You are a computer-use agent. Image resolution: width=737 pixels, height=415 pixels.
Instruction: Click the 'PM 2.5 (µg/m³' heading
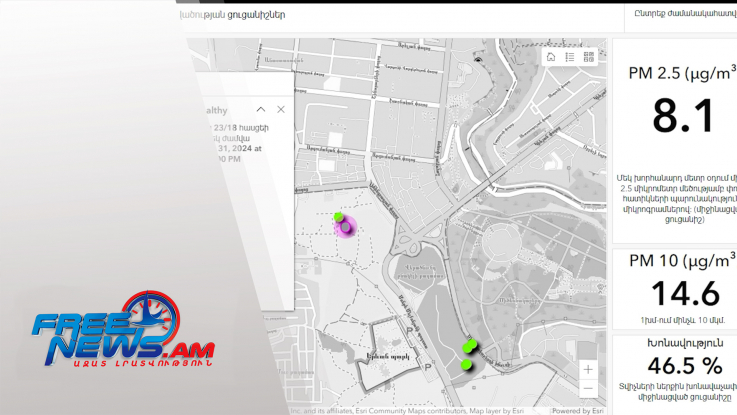[682, 73]
